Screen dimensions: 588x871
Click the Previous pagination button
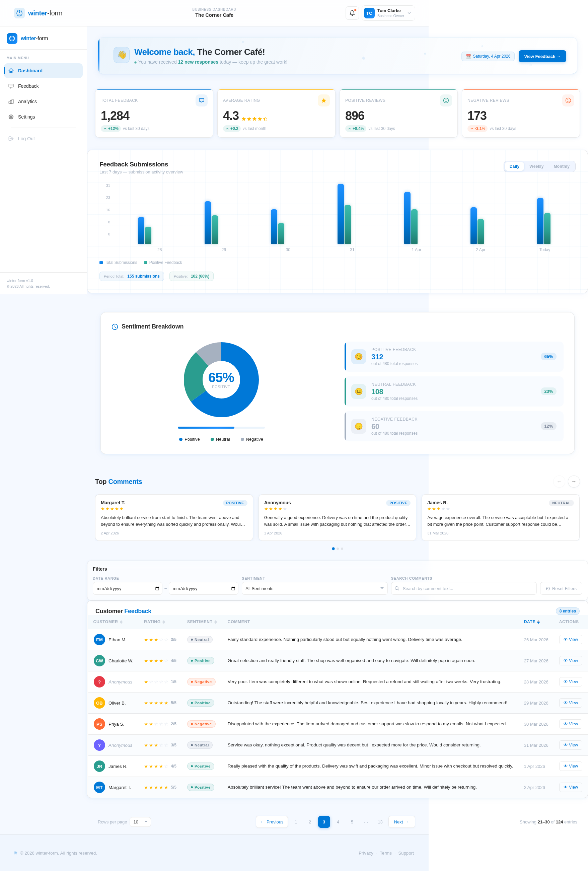tap(272, 821)
